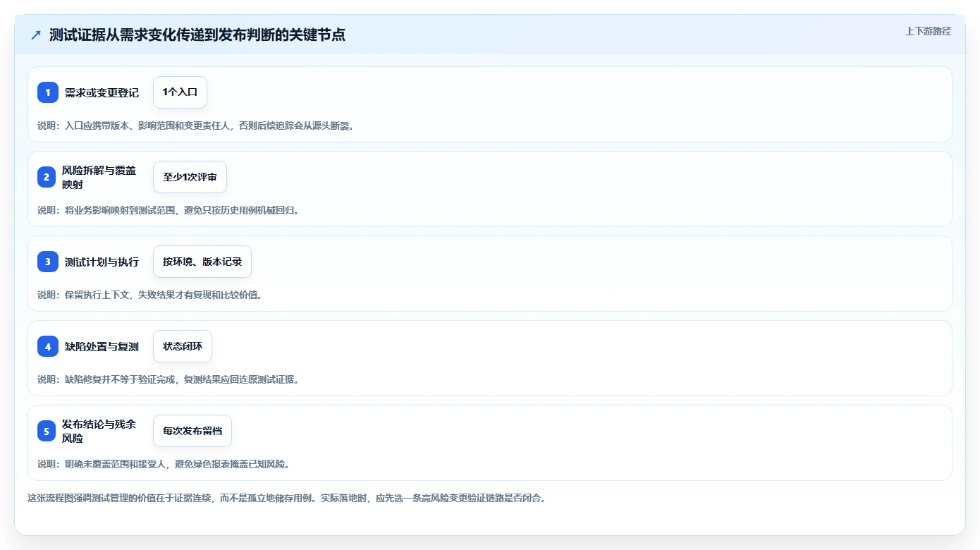Click the note starting '说明：明确未覆盖范围'

[x=164, y=464]
